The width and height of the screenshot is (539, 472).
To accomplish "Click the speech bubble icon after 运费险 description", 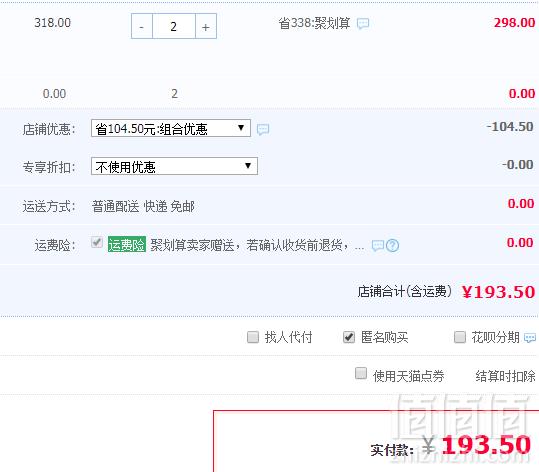I will pyautogui.click(x=378, y=245).
